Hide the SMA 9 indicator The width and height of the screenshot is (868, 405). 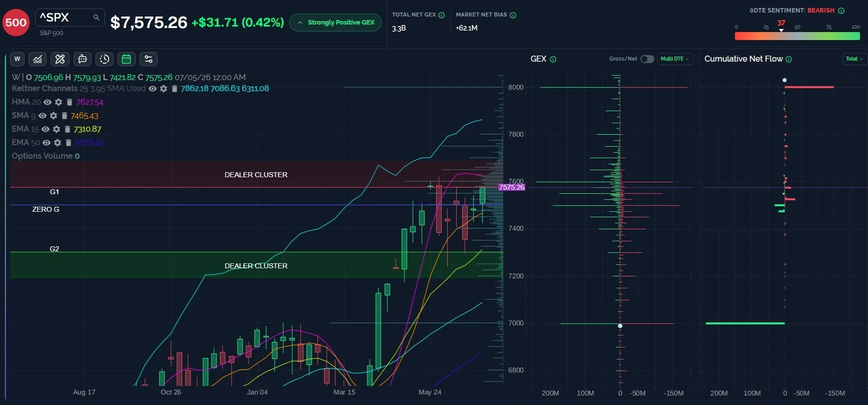pyautogui.click(x=43, y=116)
